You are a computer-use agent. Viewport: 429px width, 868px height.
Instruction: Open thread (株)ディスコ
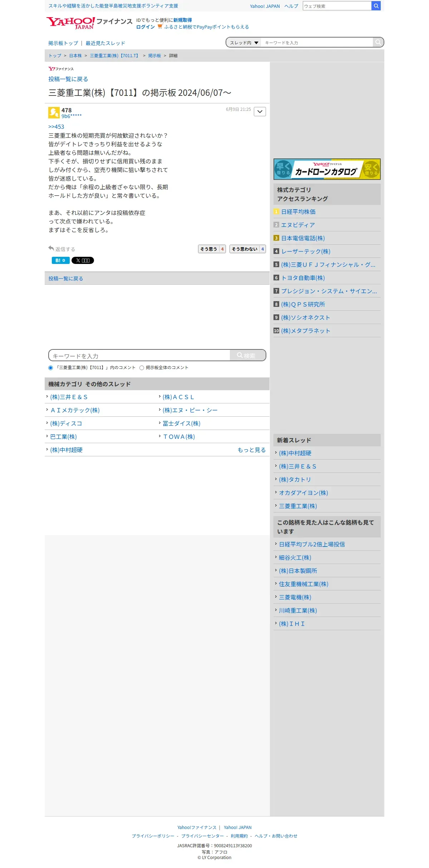point(66,423)
